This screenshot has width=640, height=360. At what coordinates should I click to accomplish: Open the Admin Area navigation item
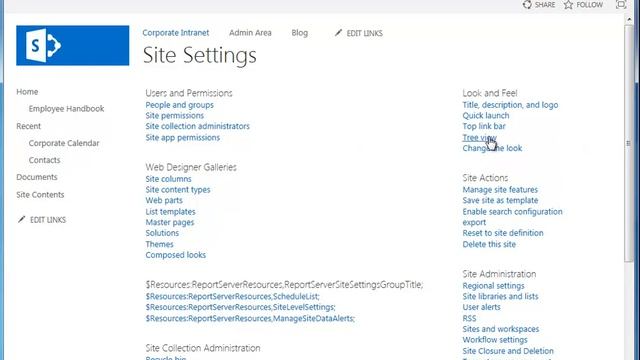tap(250, 33)
